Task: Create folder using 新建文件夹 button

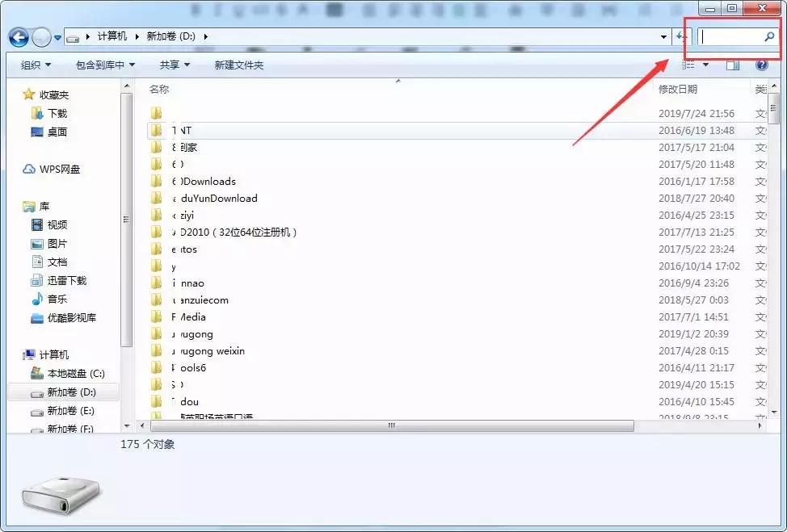Action: [241, 65]
